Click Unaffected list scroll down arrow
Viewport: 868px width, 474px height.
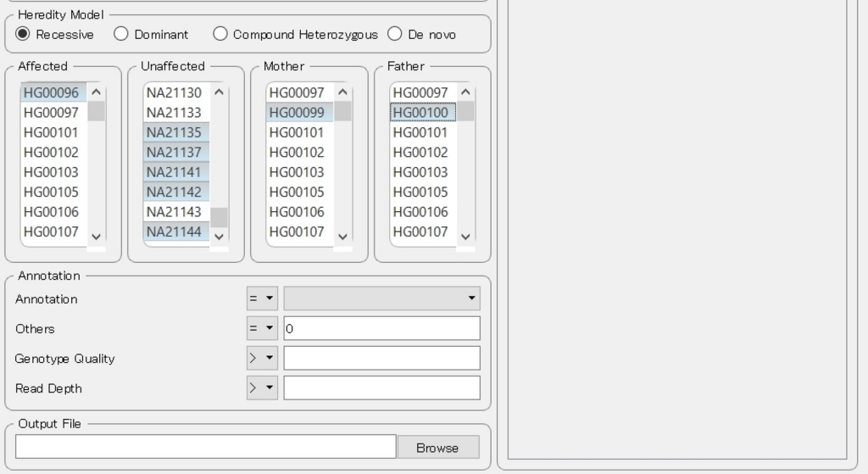coord(220,237)
